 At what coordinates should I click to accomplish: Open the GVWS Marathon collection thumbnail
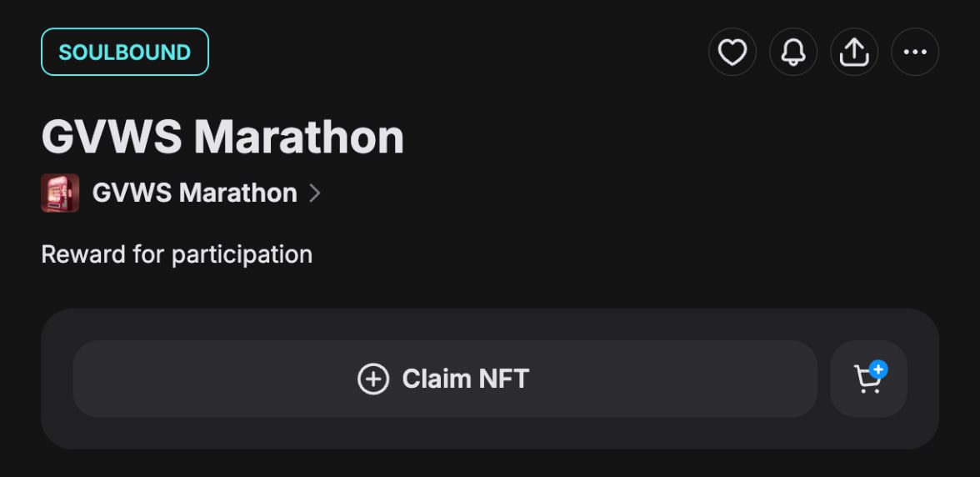pos(60,193)
